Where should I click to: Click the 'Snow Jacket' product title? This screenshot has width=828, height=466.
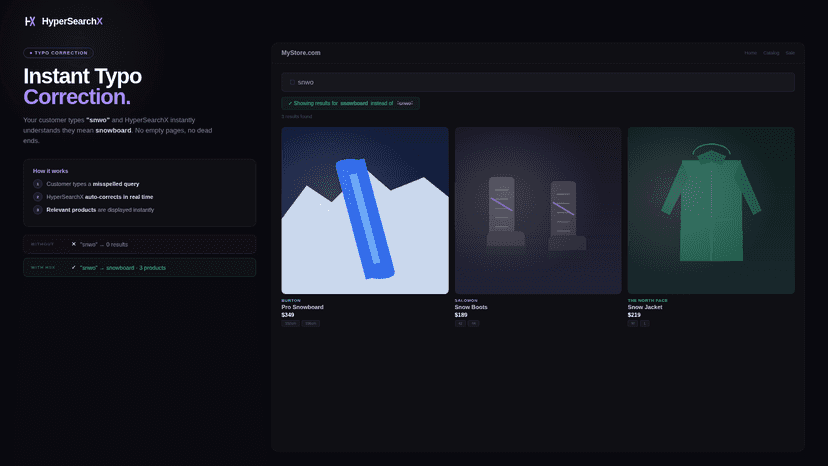[645, 307]
